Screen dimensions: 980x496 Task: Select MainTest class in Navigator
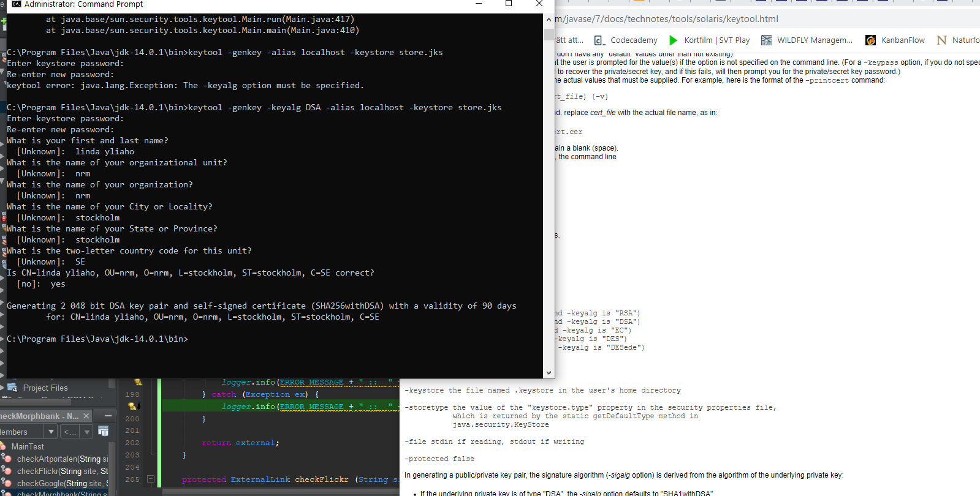28,446
